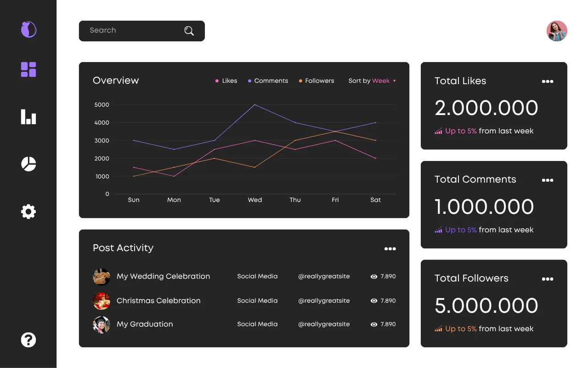The height and width of the screenshot is (368, 588).
Task: Select the pie chart sidebar icon
Action: tap(28, 164)
